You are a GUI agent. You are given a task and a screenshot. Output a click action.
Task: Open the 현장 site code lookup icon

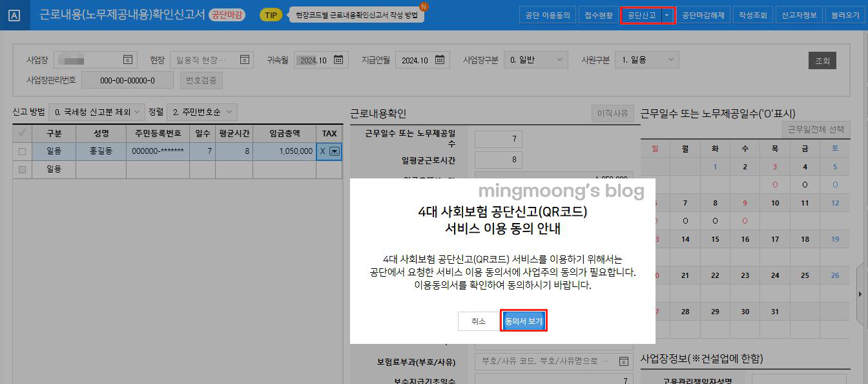tap(244, 59)
